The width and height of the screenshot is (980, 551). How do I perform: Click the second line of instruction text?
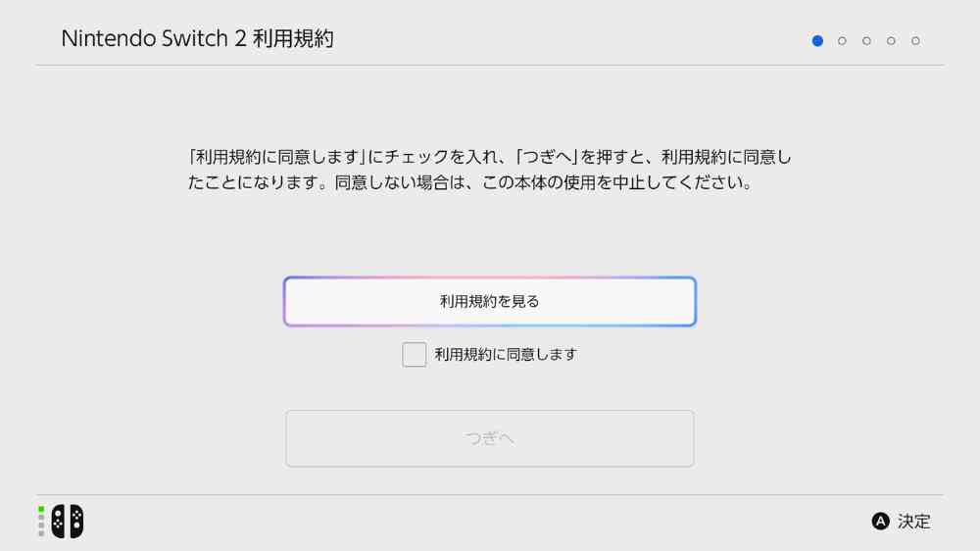coord(470,183)
